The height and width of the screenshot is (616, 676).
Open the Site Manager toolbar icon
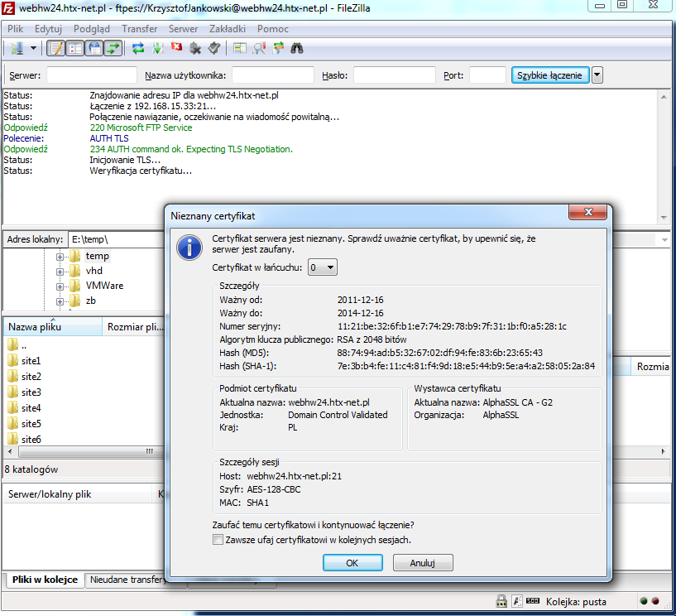pyautogui.click(x=17, y=48)
